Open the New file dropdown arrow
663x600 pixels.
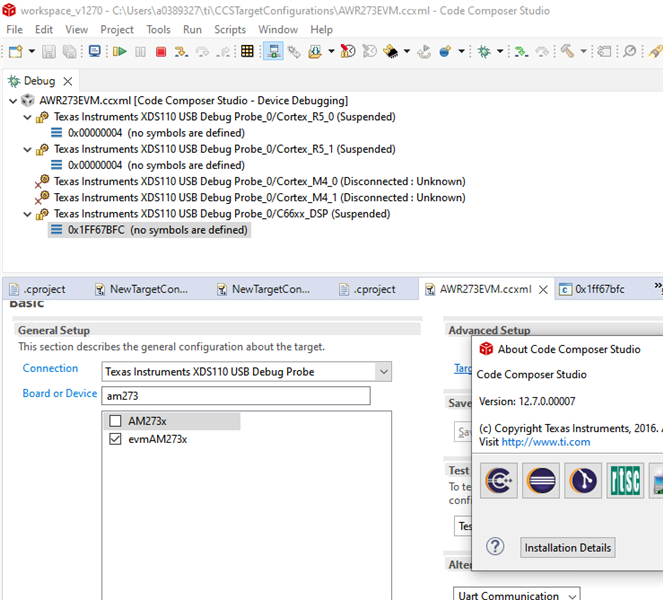(32, 51)
